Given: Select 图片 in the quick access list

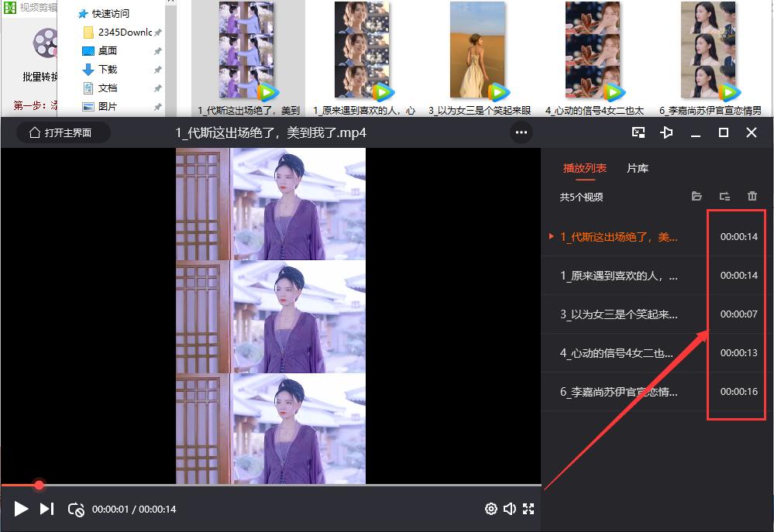Looking at the screenshot, I should click(100, 107).
